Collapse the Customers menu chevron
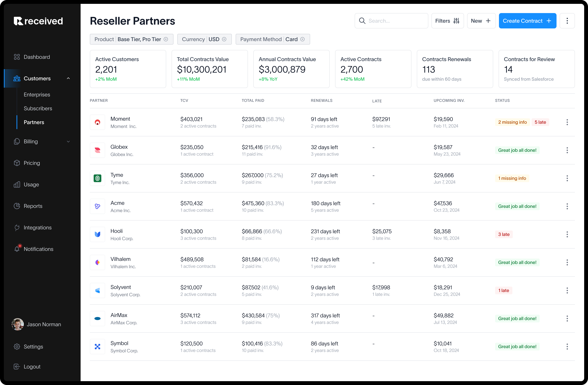Screen dimensions: 588x385 69,78
